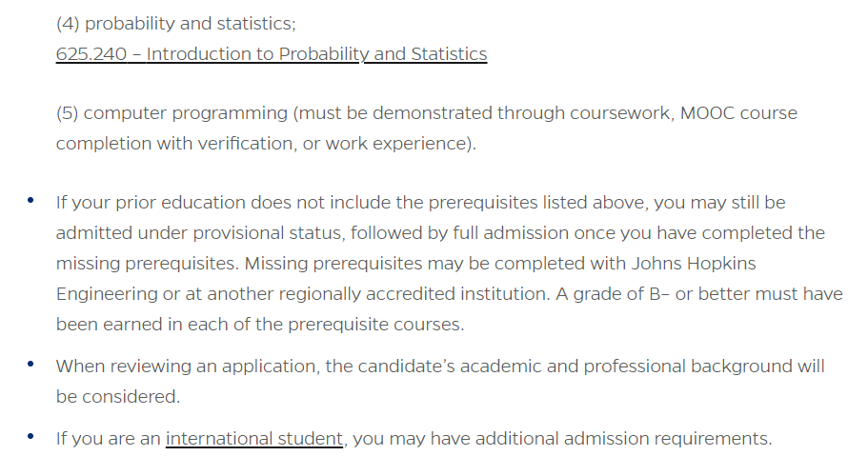Click the "completion with verification" text
Image resolution: width=868 pixels, height=476 pixels.
tap(174, 144)
